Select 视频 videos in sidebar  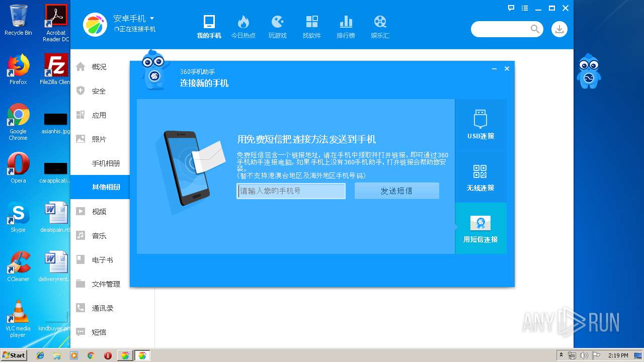tap(100, 212)
